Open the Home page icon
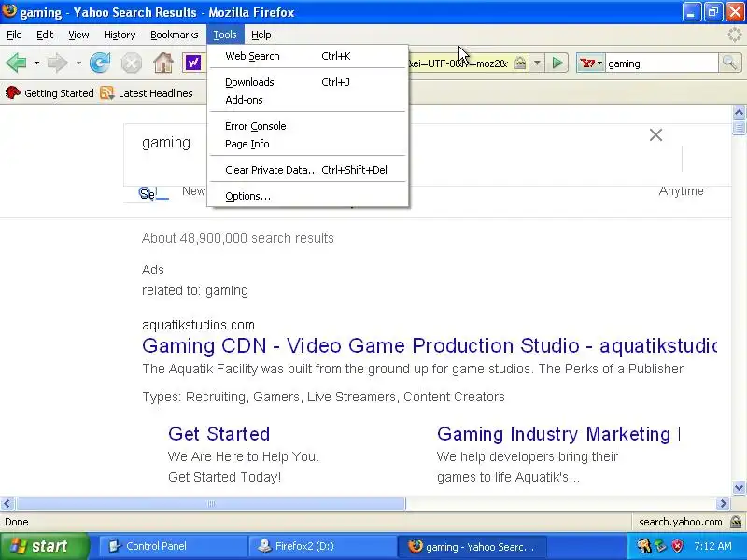747x560 pixels. (x=162, y=63)
